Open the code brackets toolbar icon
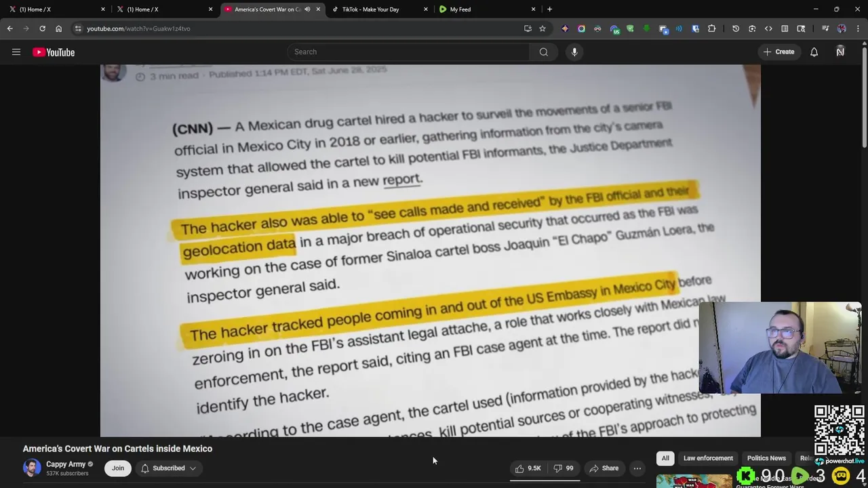The height and width of the screenshot is (488, 868). coord(768,28)
